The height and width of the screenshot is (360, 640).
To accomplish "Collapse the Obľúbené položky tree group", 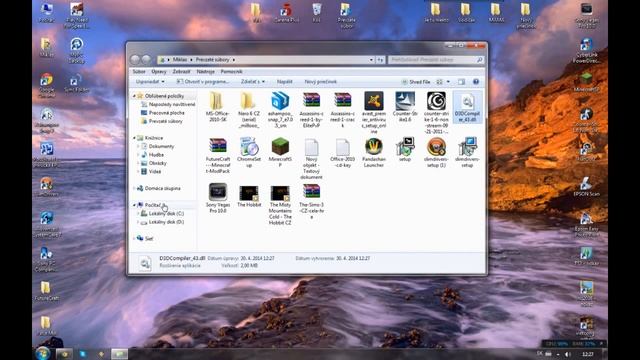I will (134, 96).
